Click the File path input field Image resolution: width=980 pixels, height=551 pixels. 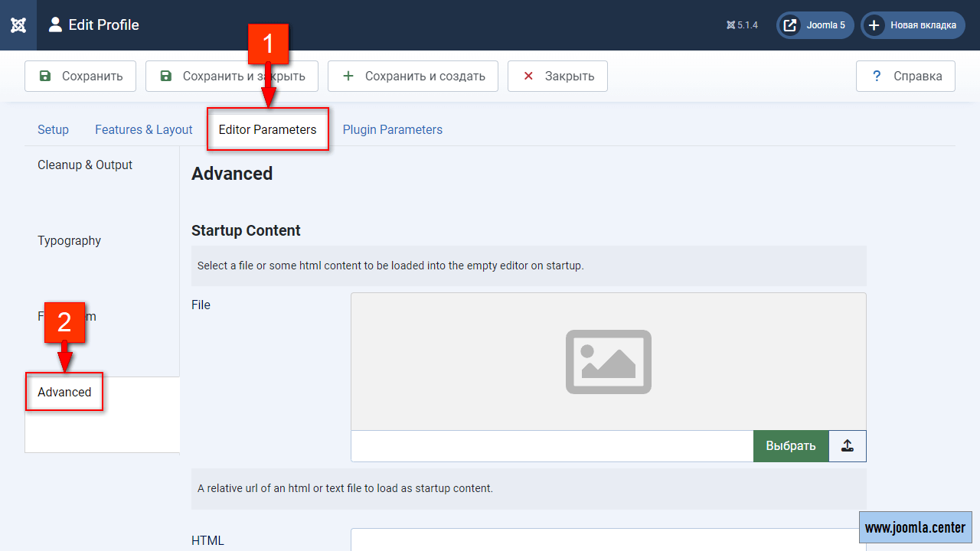click(x=551, y=446)
